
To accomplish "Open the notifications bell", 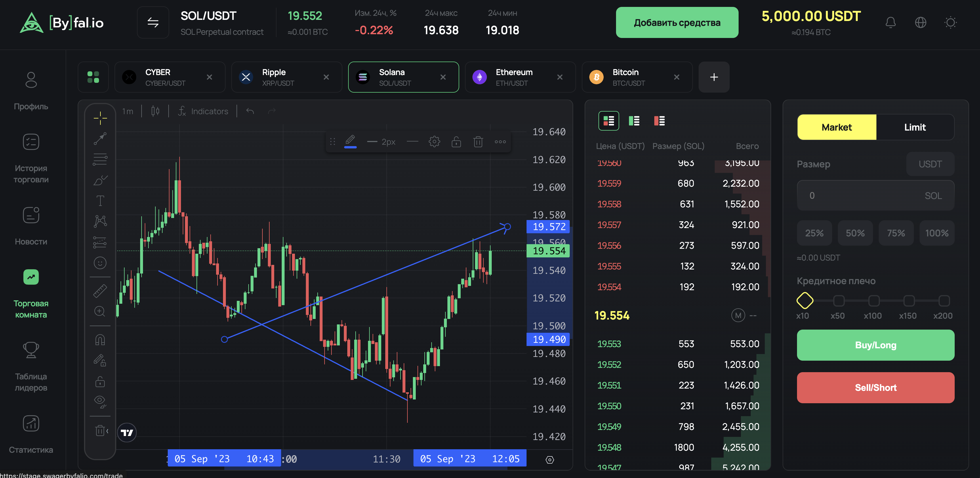I will pos(891,22).
